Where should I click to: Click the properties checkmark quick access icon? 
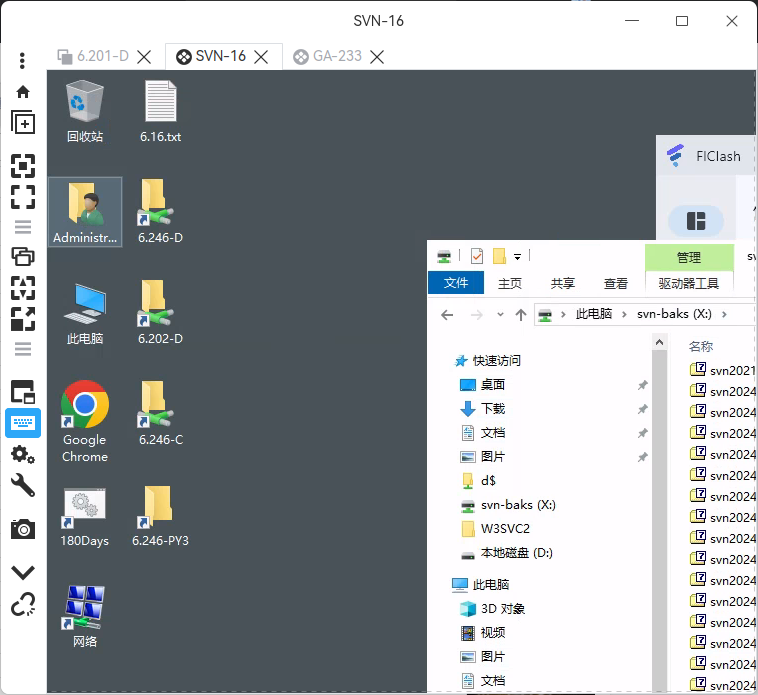click(477, 256)
